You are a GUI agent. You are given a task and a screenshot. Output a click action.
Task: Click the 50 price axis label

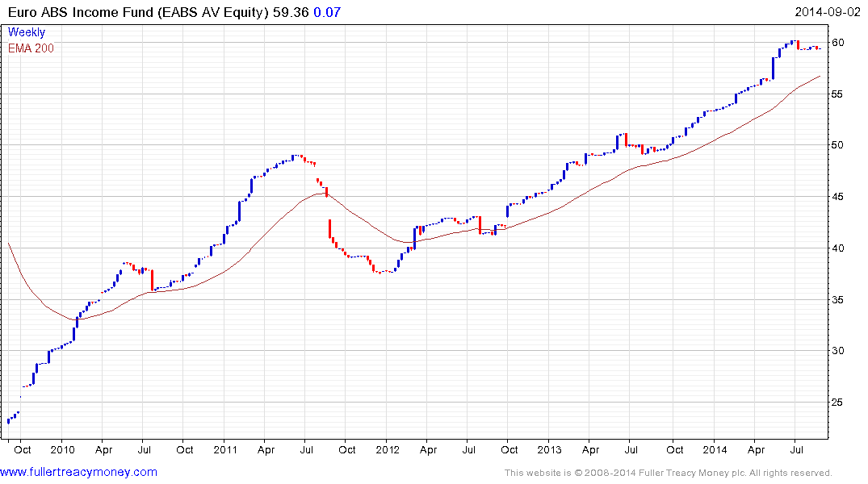837,145
